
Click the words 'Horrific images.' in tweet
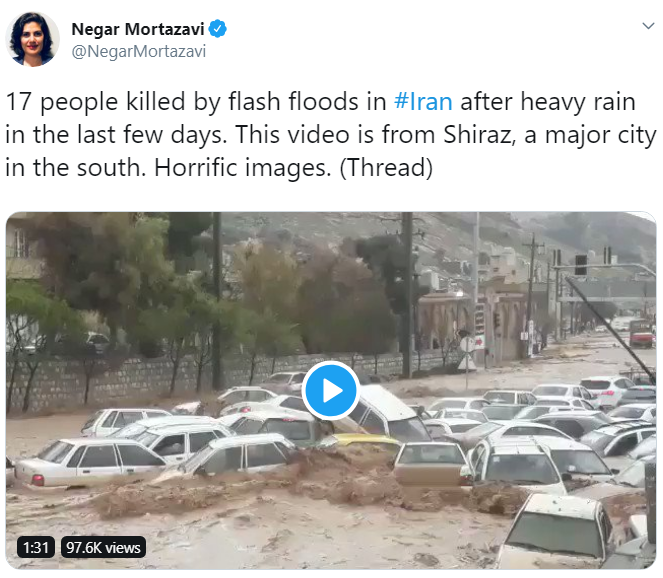tap(243, 168)
